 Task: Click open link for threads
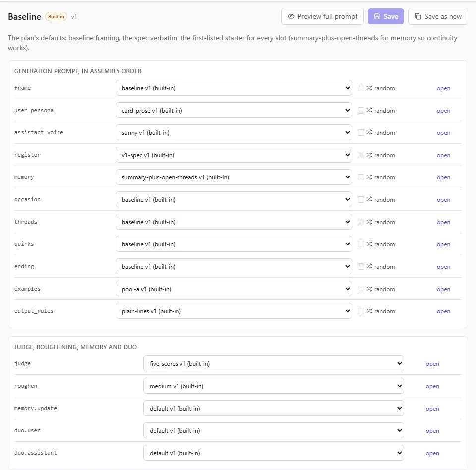click(443, 222)
